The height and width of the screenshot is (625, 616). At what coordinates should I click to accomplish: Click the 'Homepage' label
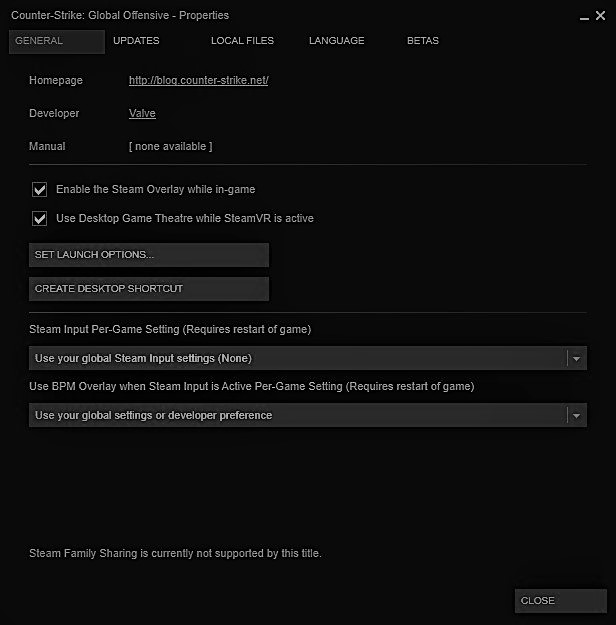click(x=56, y=80)
